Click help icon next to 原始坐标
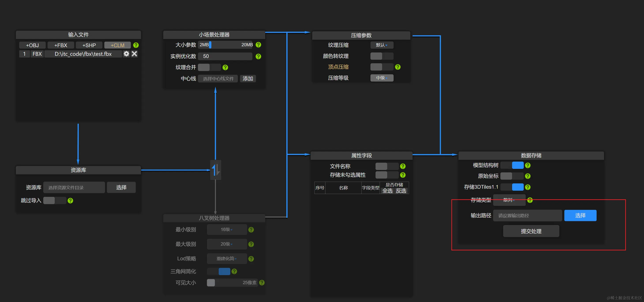The height and width of the screenshot is (302, 644). click(528, 176)
